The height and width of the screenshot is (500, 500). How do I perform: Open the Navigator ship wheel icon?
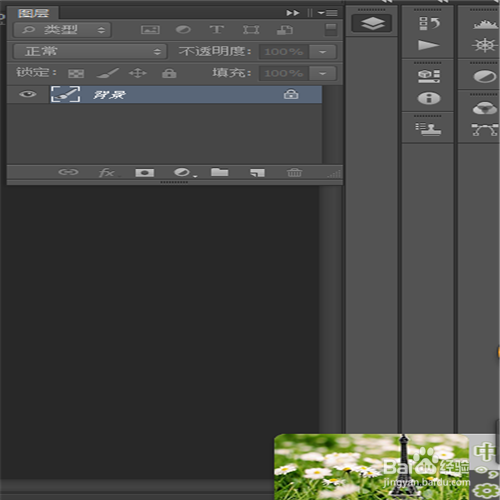click(484, 45)
